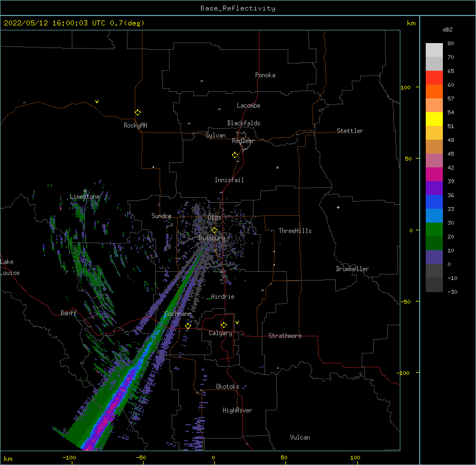
Task: Click the yellow diamond marker below RedDeer
Action: pos(235,155)
